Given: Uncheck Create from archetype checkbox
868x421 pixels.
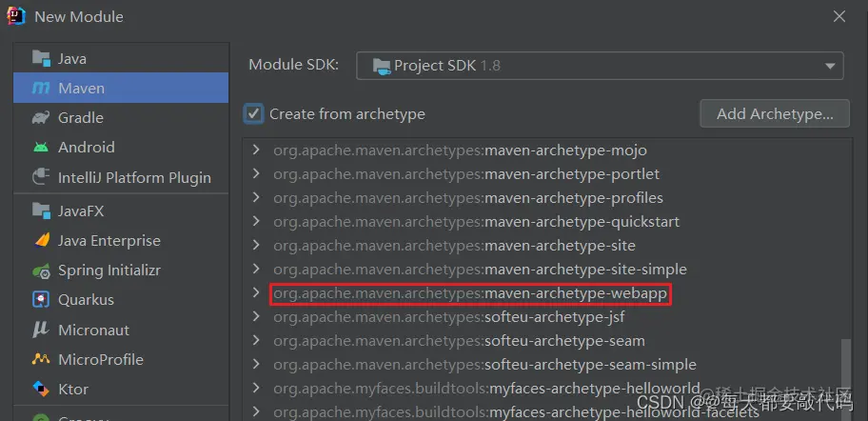Looking at the screenshot, I should pyautogui.click(x=253, y=114).
